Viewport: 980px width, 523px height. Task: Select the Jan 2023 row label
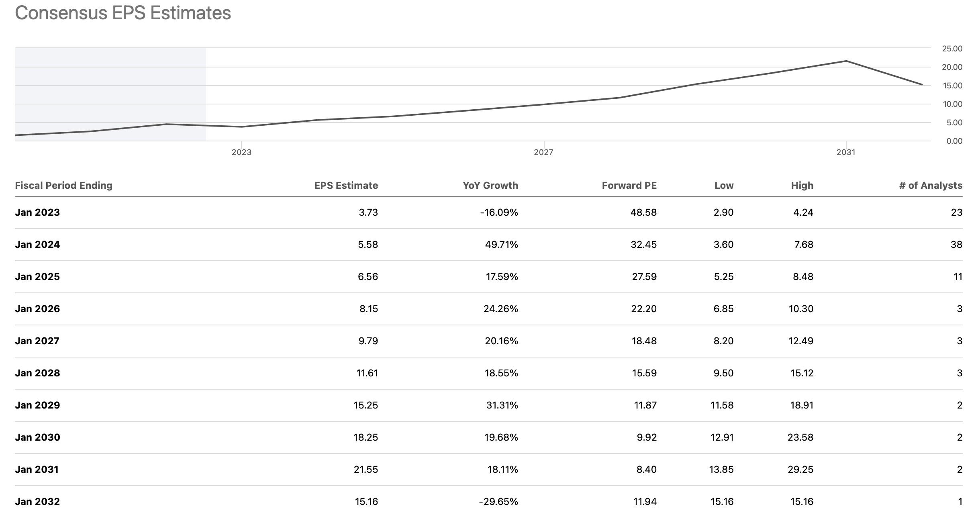pos(37,212)
